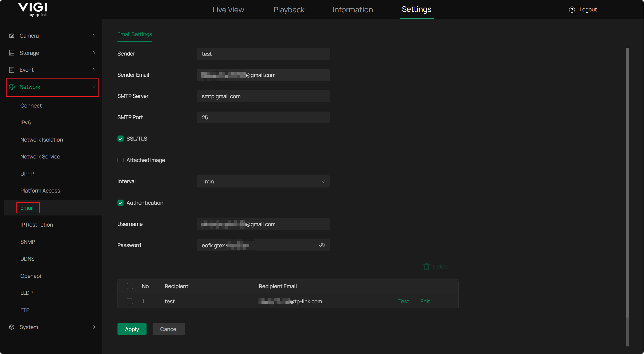Uncheck the SSL/TLS checkbox
Image resolution: width=644 pixels, height=354 pixels.
tap(121, 139)
